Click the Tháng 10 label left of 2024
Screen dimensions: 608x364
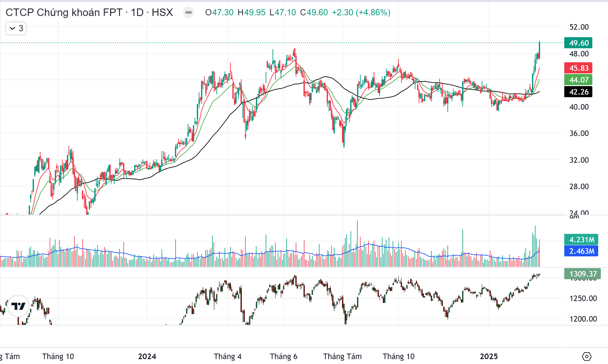tap(58, 356)
